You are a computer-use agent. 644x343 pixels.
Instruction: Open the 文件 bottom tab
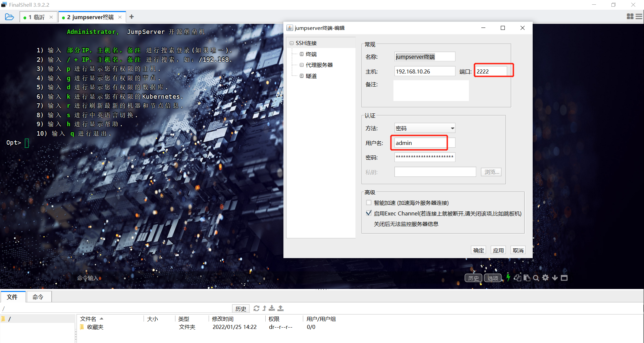pos(12,297)
